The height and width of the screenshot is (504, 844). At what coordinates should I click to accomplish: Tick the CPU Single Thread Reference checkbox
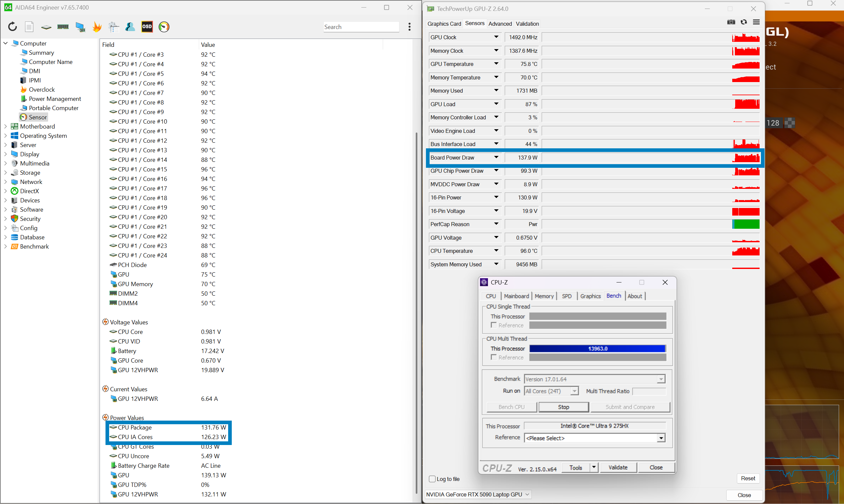point(494,325)
